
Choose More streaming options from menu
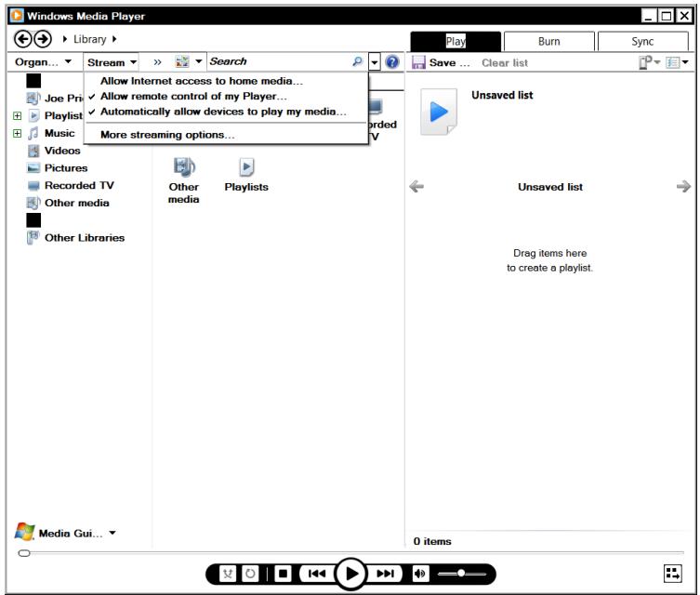167,135
